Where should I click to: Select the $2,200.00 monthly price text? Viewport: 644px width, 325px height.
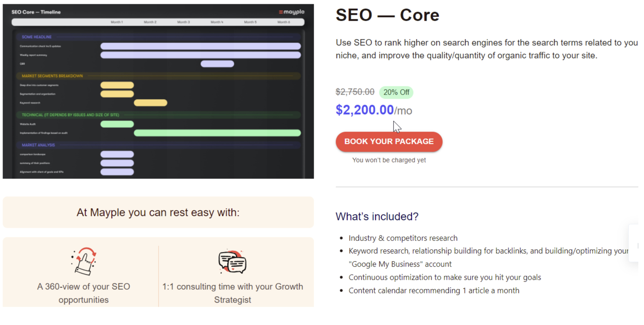pos(374,110)
